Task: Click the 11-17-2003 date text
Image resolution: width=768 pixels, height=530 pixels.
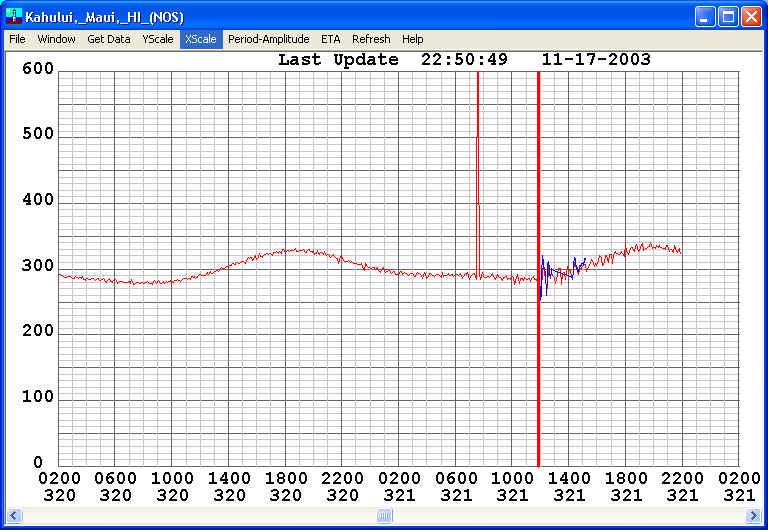Action: 596,60
